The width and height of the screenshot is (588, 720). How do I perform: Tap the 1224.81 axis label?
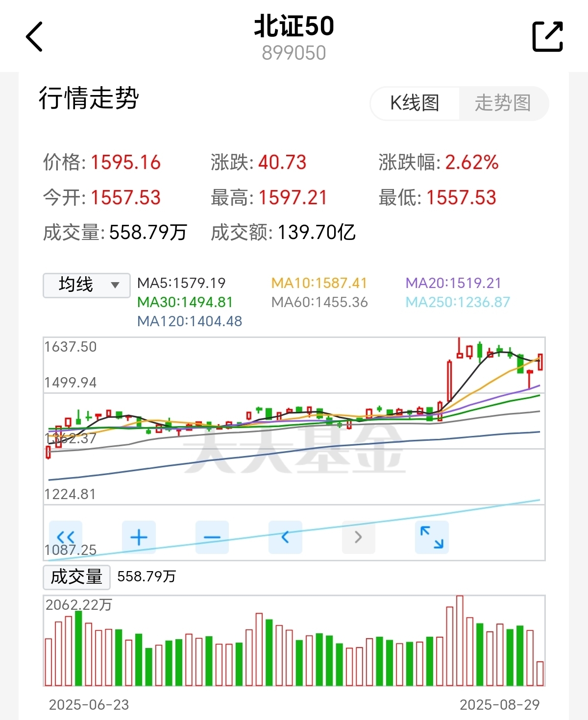[x=70, y=494]
